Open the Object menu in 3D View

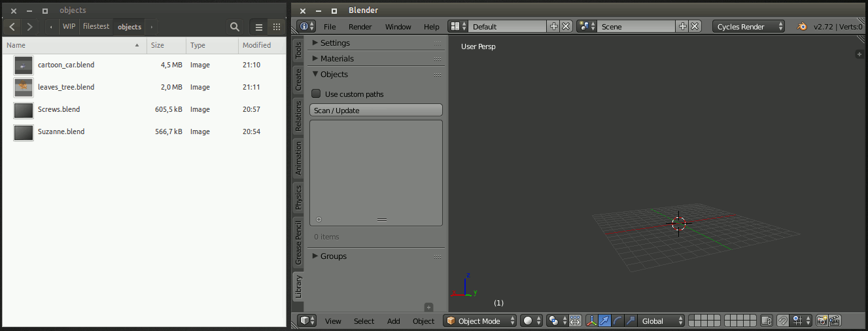(423, 321)
